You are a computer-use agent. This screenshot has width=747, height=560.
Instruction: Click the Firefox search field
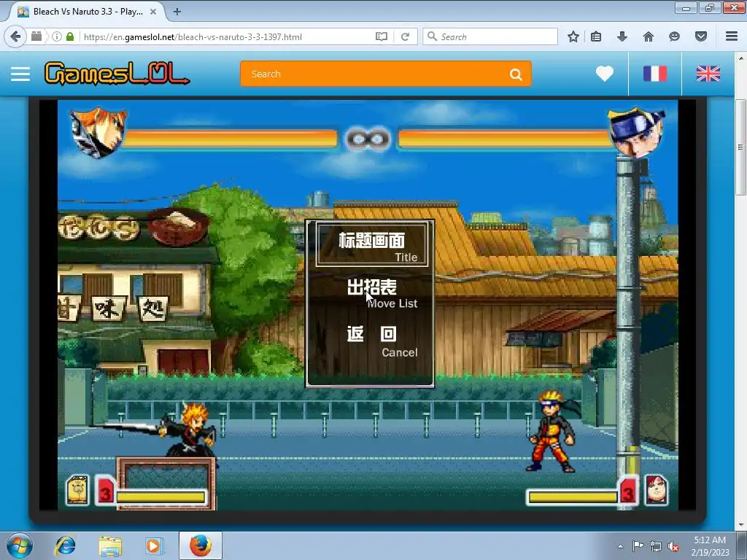(489, 36)
